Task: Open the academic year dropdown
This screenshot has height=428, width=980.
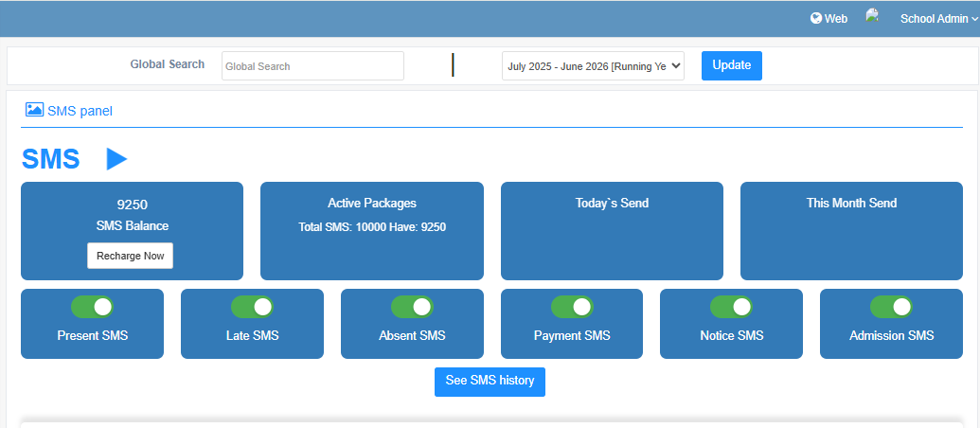Action: 593,66
